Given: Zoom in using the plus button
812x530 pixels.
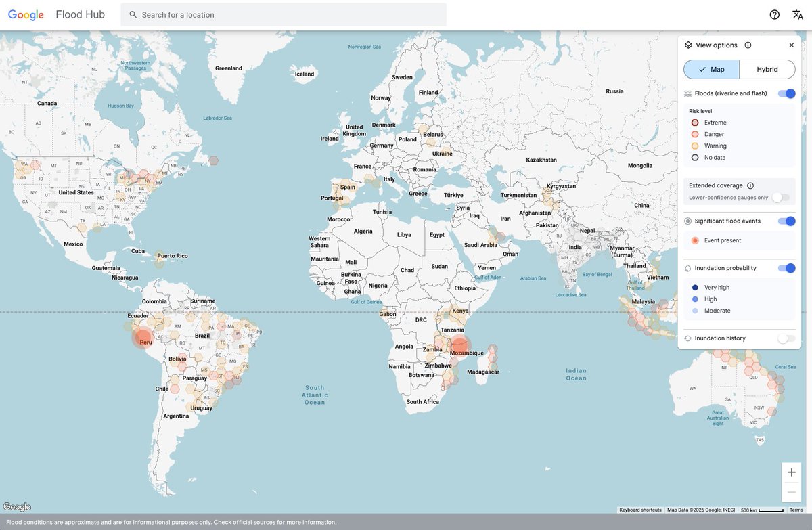Looking at the screenshot, I should [791, 472].
